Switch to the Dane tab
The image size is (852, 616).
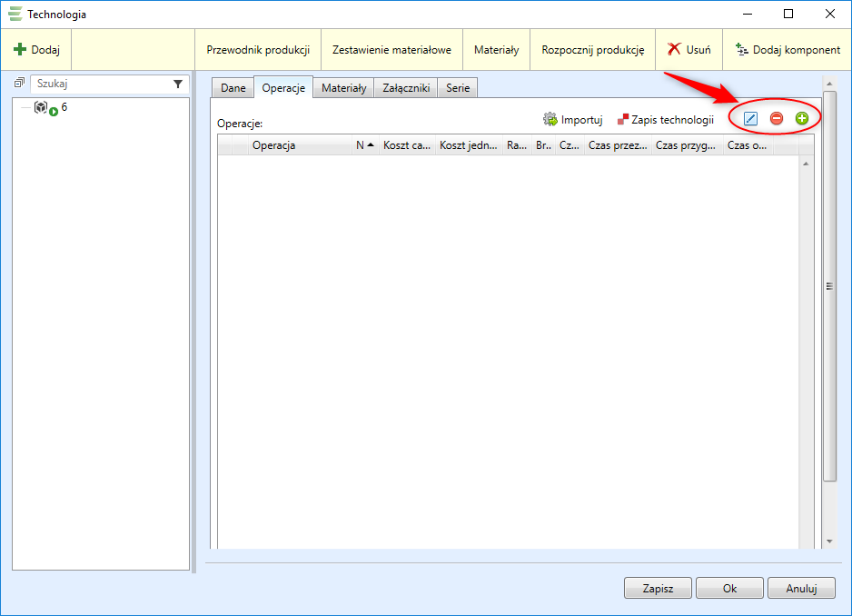[233, 88]
